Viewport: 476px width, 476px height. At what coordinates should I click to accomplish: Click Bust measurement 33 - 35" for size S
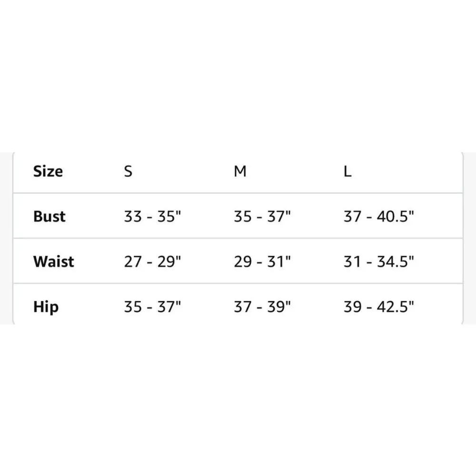153,217
